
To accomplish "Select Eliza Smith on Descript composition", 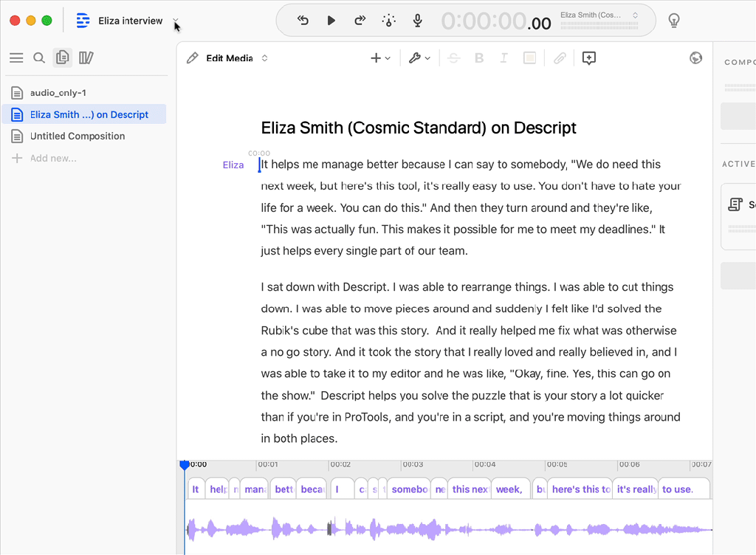I will [x=85, y=114].
